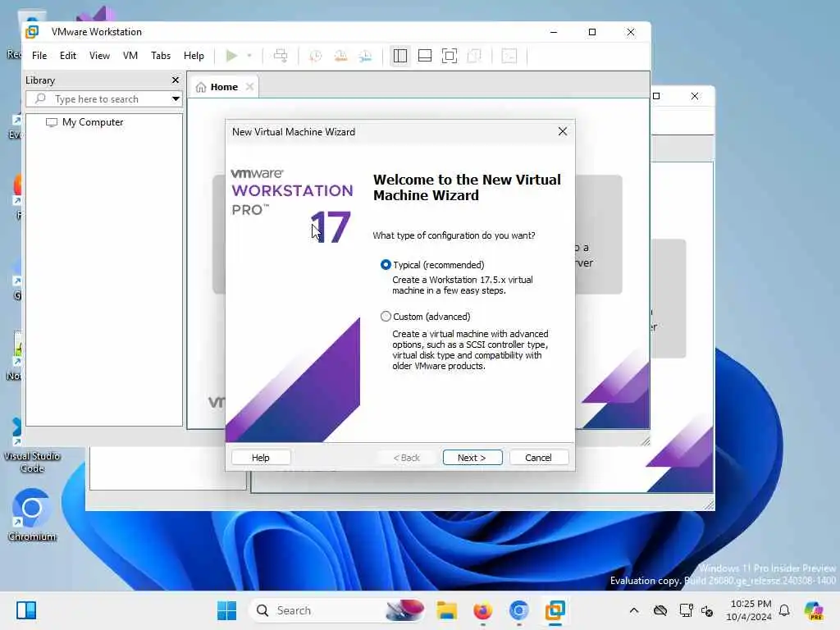Open Firefox from the taskbar
840x630 pixels.
(x=482, y=610)
